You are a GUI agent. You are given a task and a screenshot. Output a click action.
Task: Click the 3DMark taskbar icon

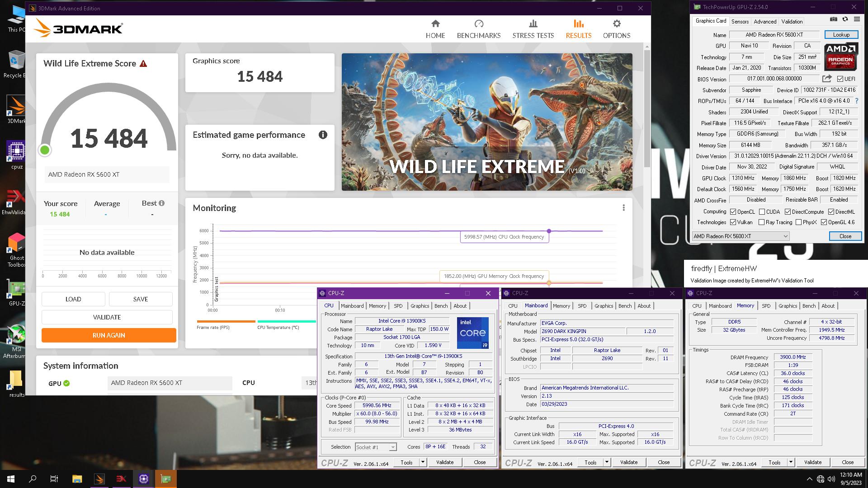click(x=99, y=479)
